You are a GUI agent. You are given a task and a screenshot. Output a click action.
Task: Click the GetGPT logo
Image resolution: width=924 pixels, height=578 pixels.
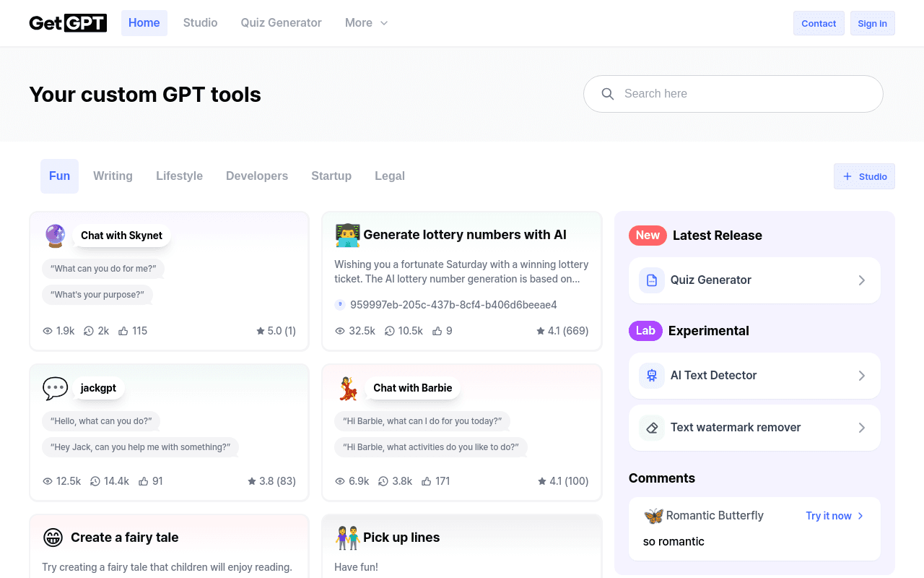[x=68, y=23]
